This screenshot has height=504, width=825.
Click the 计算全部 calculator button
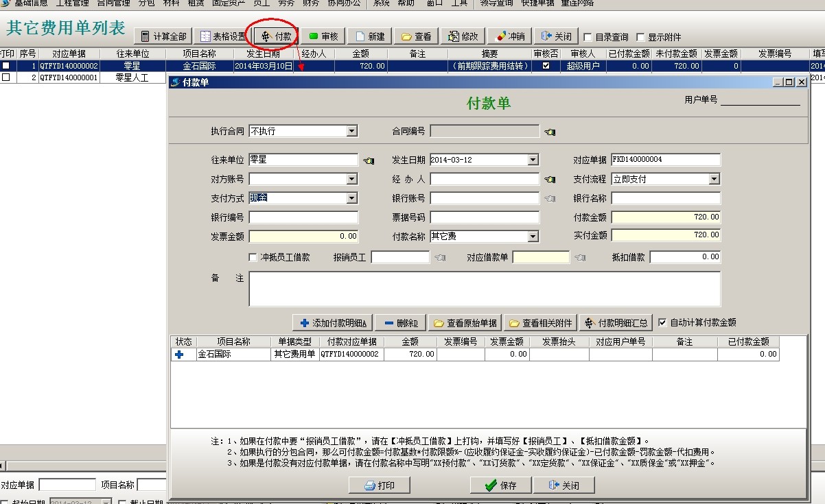click(163, 36)
